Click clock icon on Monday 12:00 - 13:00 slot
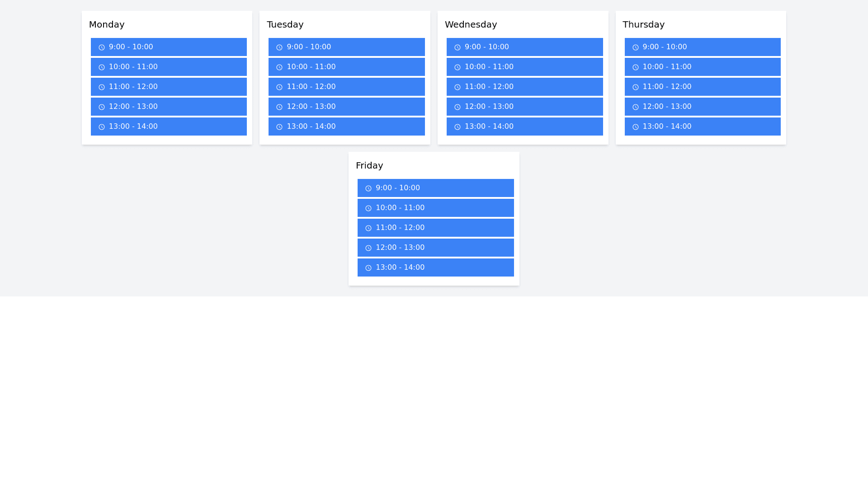The width and height of the screenshot is (868, 488). 101,107
